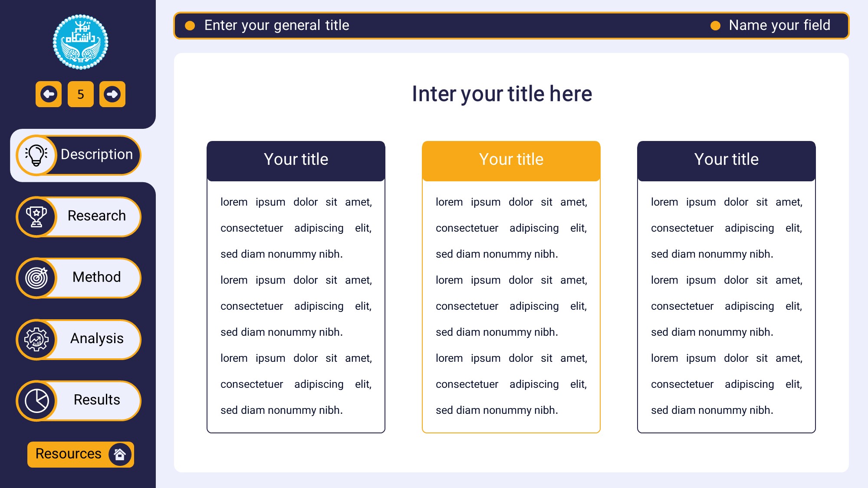Click the slide number 5 box
The image size is (868, 488).
pos(81,94)
